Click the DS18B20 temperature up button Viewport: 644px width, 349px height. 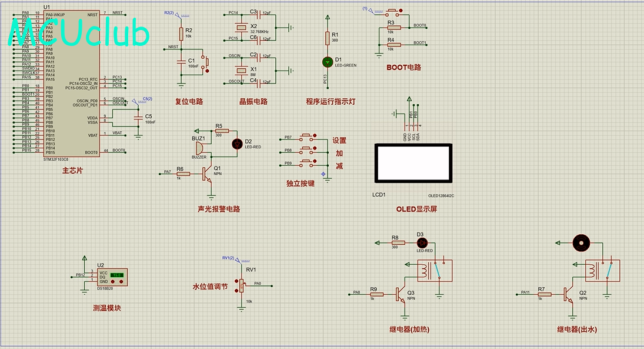[121, 281]
